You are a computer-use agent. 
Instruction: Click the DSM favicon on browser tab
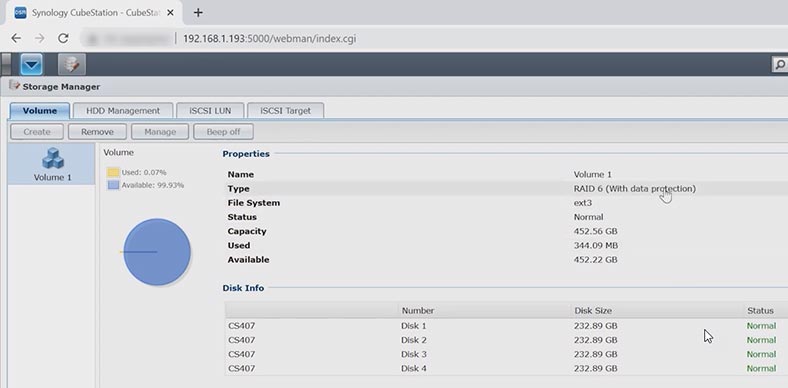(20, 13)
